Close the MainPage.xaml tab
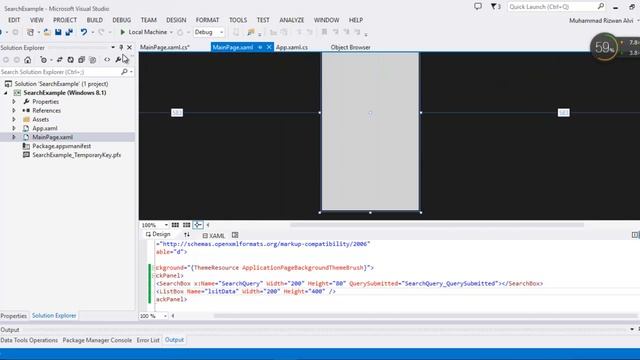 tap(269, 47)
